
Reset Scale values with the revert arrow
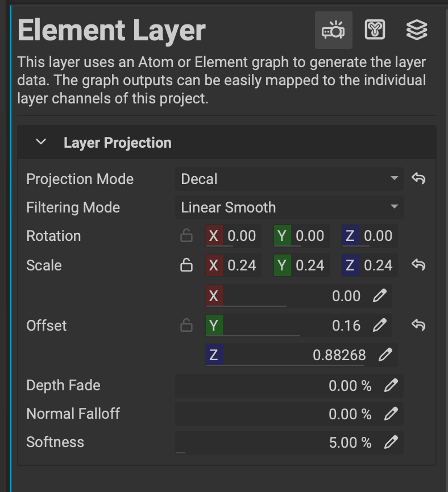tap(418, 265)
